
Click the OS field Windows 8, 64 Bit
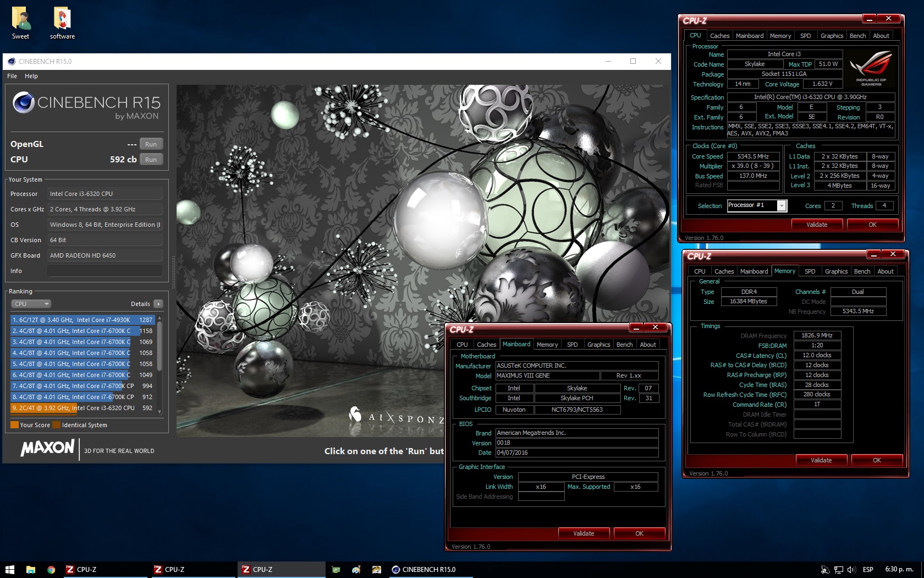tap(105, 225)
